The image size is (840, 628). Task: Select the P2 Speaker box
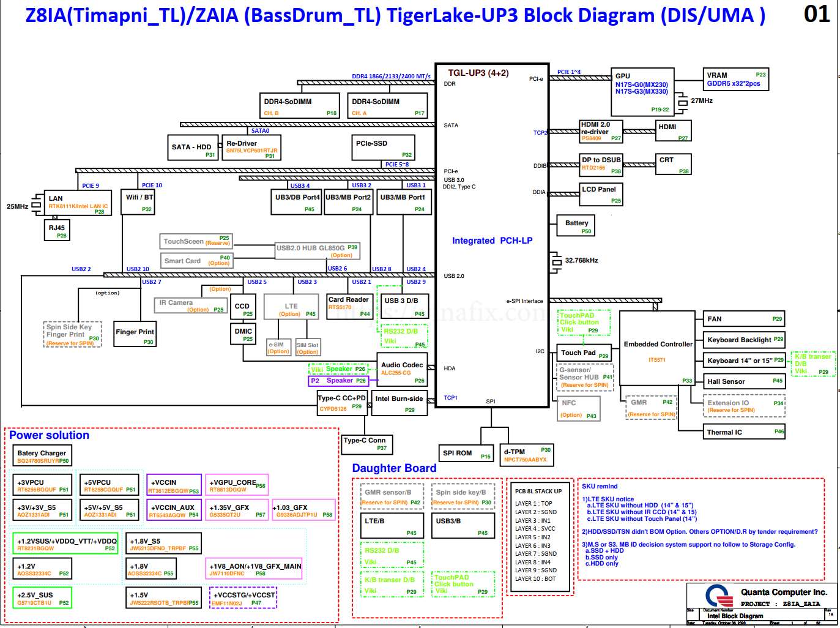click(338, 381)
